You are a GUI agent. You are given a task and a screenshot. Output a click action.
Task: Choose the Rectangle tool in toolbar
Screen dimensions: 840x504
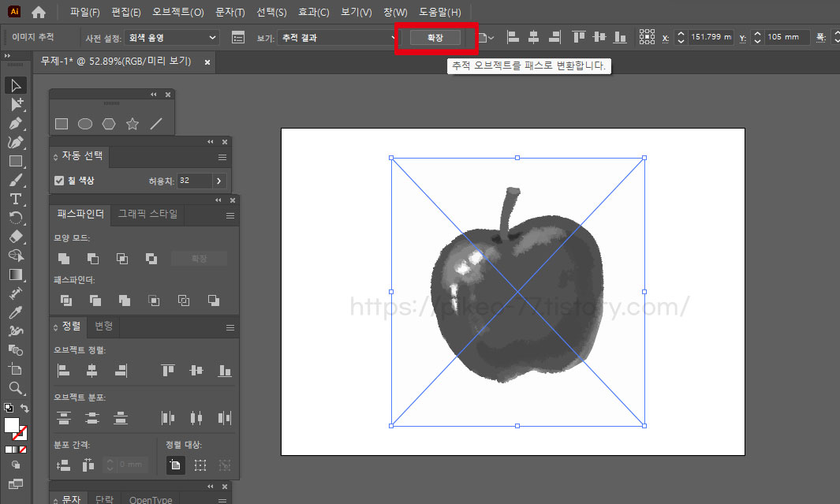(x=16, y=161)
